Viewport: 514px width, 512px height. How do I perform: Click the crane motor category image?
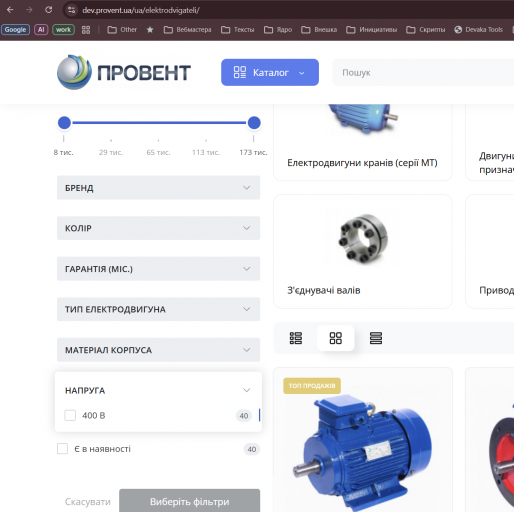pos(363,119)
